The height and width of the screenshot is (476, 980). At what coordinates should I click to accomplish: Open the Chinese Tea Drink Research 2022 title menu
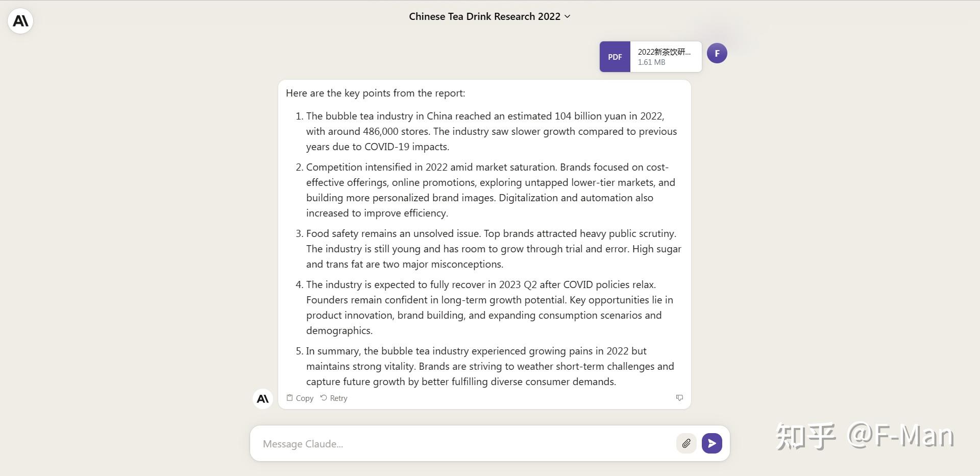coord(484,16)
